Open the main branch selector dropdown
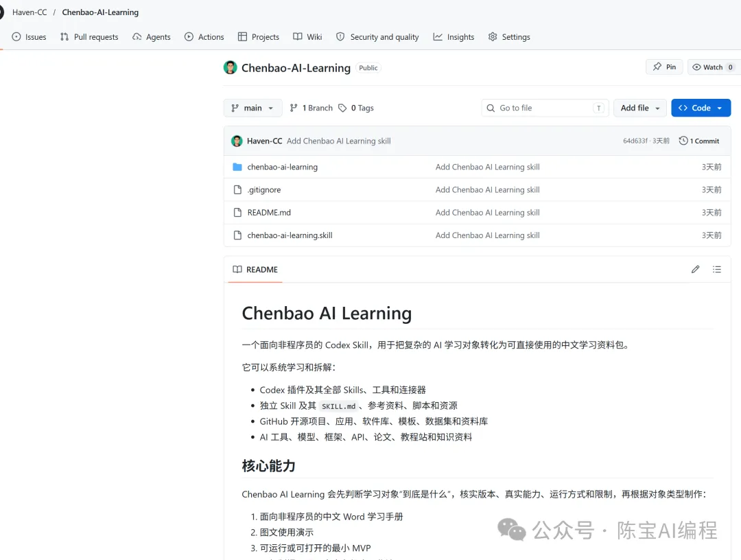Image resolution: width=741 pixels, height=560 pixels. (252, 108)
